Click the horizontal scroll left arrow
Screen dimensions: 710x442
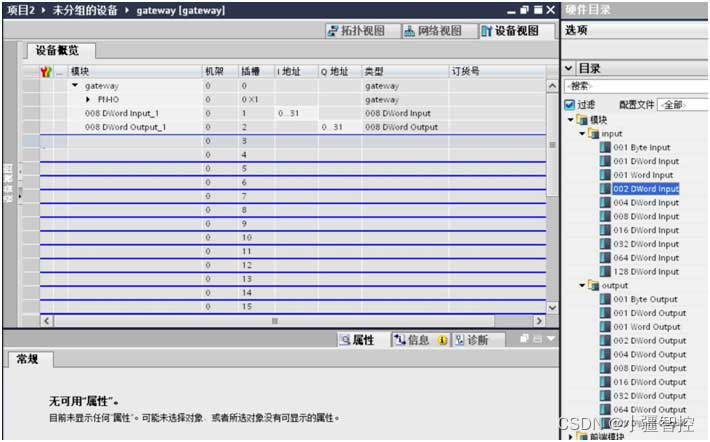point(46,321)
